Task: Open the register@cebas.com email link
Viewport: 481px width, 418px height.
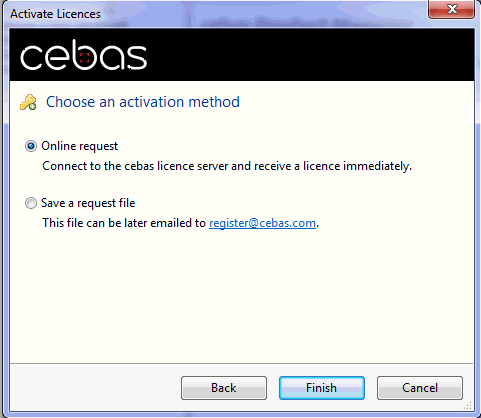Action: pos(262,223)
